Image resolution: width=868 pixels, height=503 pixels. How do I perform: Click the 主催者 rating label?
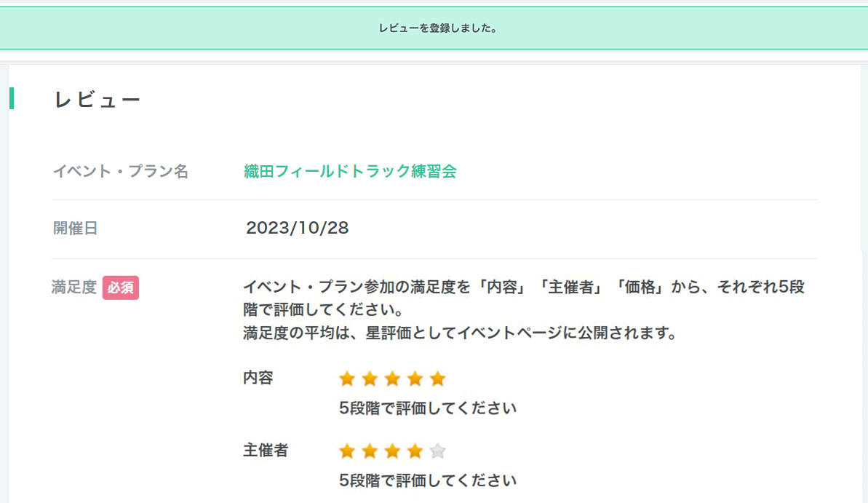tap(266, 451)
